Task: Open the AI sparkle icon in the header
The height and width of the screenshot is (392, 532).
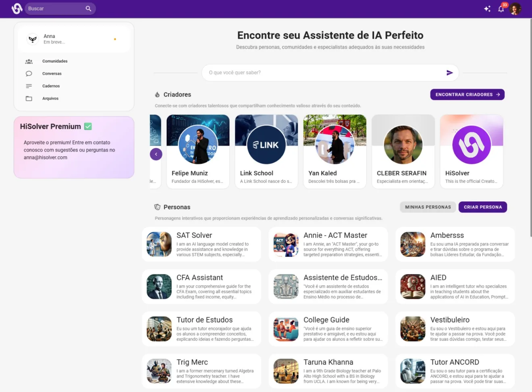Action: coord(487,8)
